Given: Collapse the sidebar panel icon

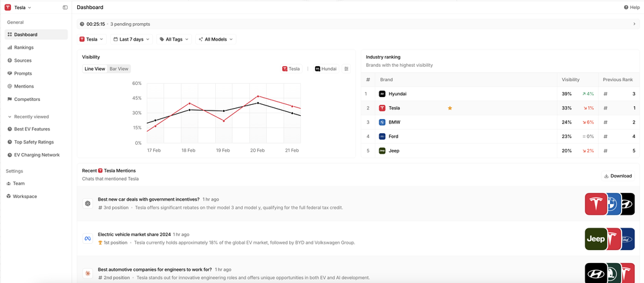Looking at the screenshot, I should [65, 7].
